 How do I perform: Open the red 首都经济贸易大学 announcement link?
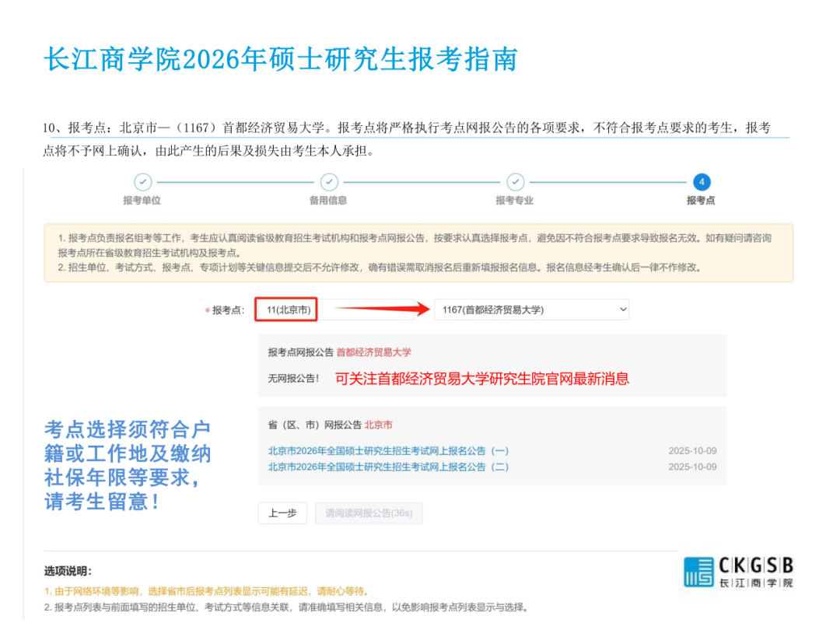coord(373,352)
